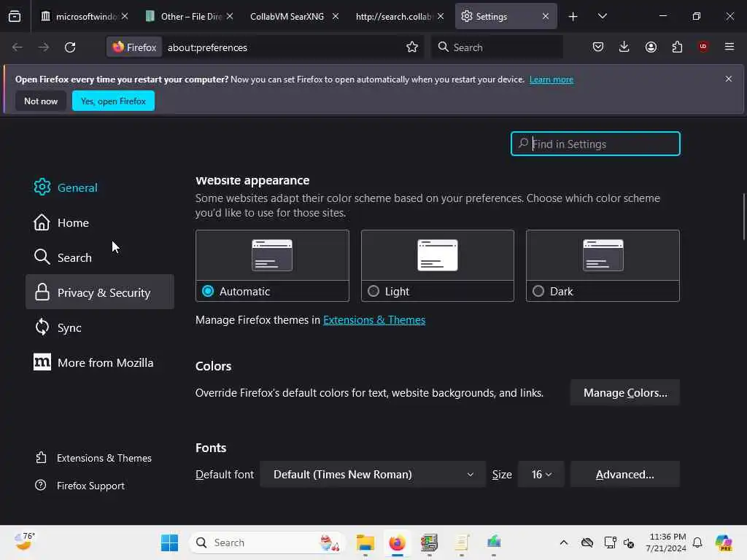Focus the Find in Settings search field

595,144
